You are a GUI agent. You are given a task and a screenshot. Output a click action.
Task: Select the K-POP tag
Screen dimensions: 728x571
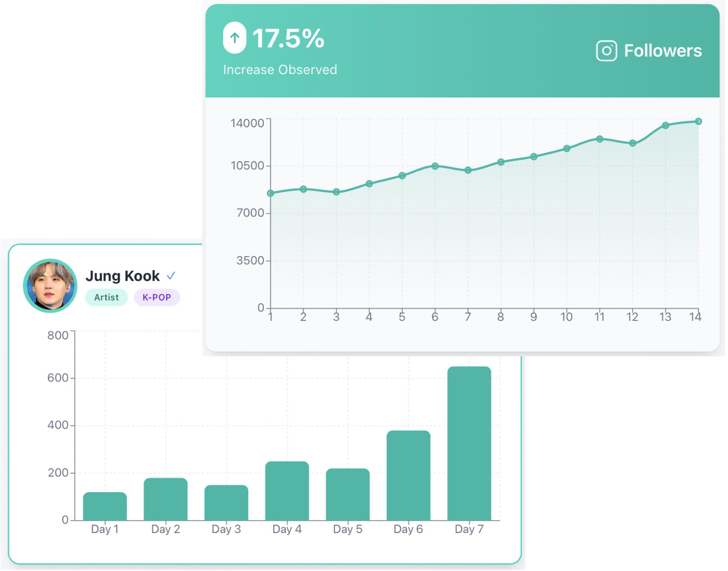[x=157, y=298]
